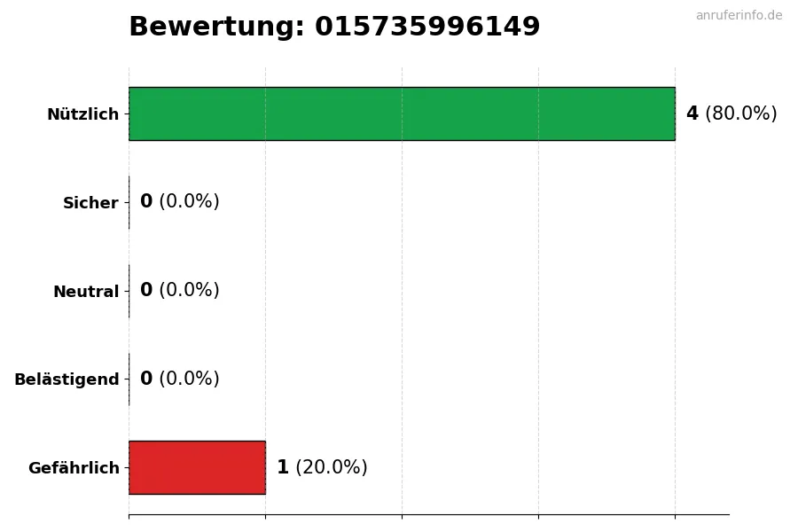Click the 0 (0.0%) value beside Belästigend

[x=179, y=379]
